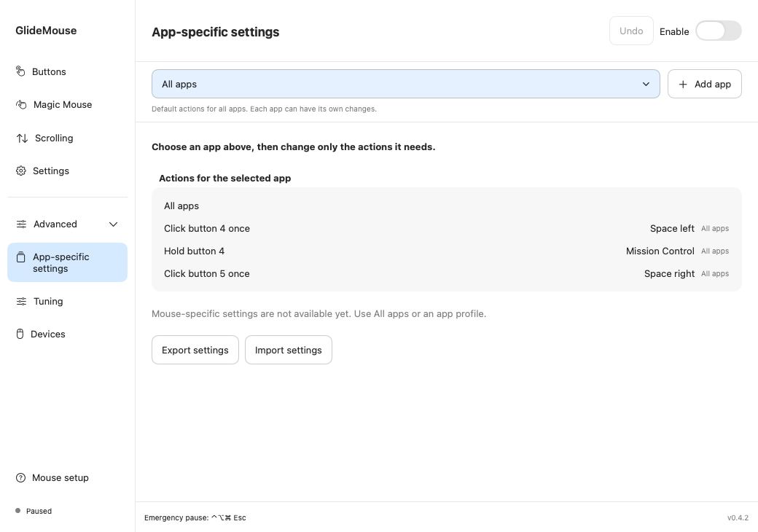Click the gray Paused status dot

tap(18, 511)
